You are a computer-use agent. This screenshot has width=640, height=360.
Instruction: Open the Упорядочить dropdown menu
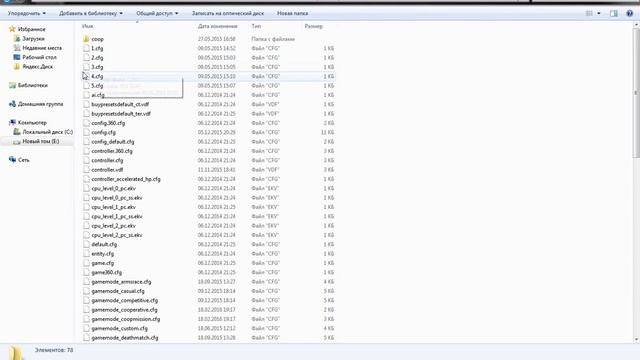(27, 13)
